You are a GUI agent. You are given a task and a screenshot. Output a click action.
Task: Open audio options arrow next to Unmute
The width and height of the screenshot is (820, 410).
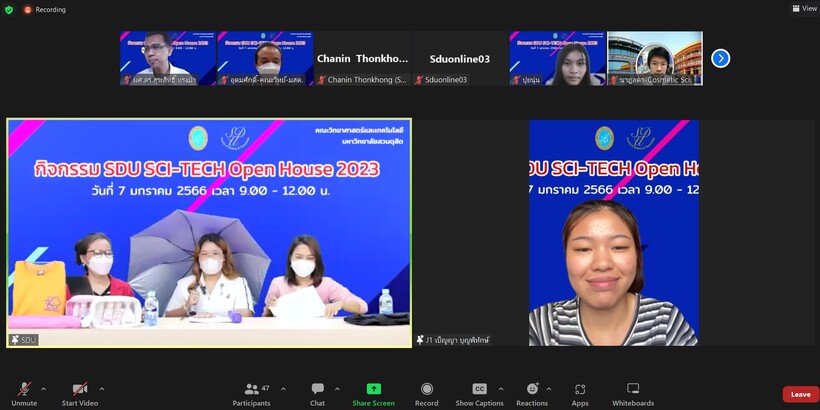click(x=43, y=389)
